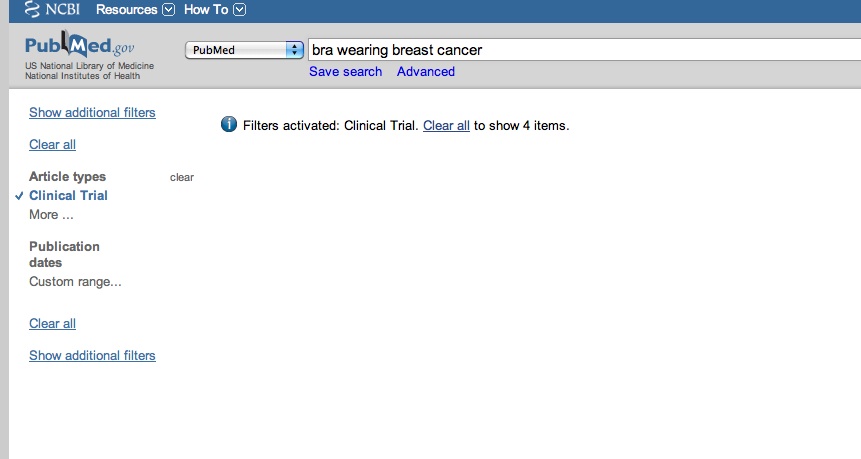Click Clear all in Filters activated message
The height and width of the screenshot is (459, 861).
click(x=446, y=126)
